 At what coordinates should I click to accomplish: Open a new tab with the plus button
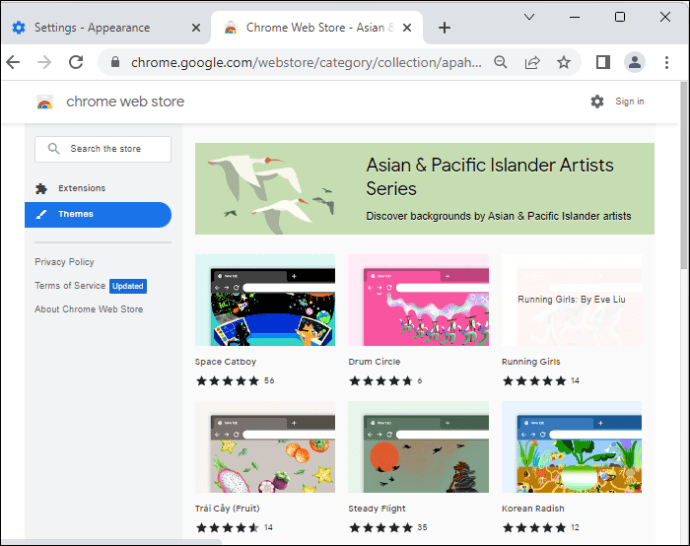[444, 28]
